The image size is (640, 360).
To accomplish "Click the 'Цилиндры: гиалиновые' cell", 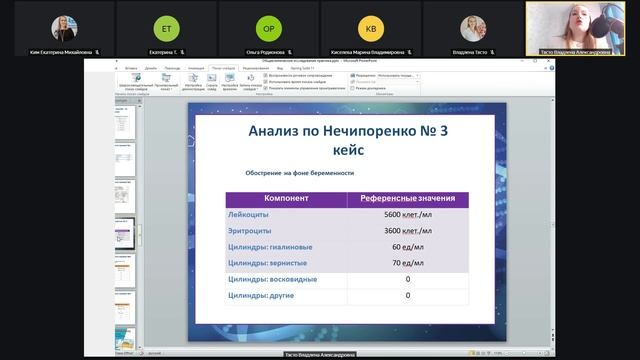I will pyautogui.click(x=286, y=247).
